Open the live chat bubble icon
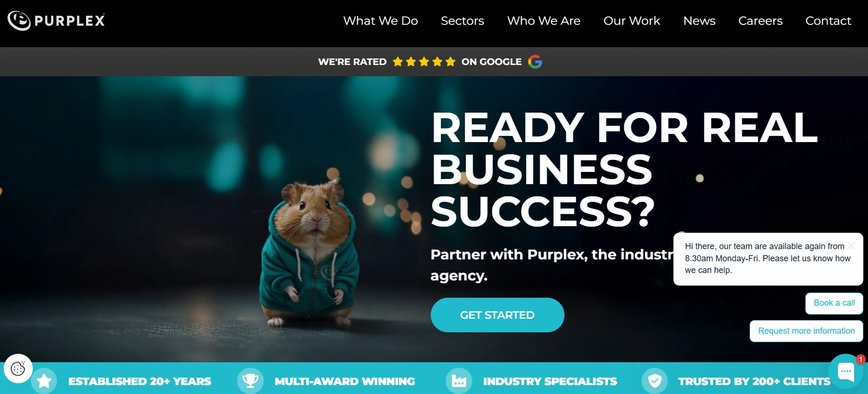Screen dimensions: 868x394 pyautogui.click(x=846, y=372)
